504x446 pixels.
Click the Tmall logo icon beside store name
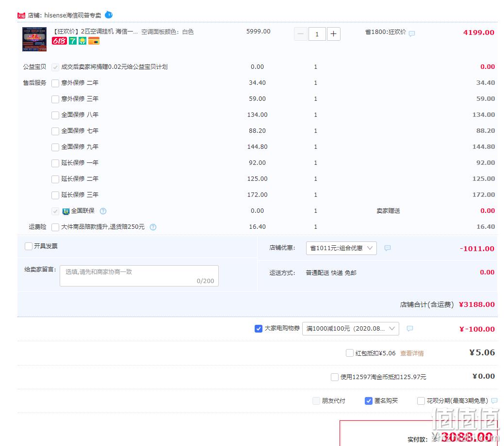click(x=21, y=16)
